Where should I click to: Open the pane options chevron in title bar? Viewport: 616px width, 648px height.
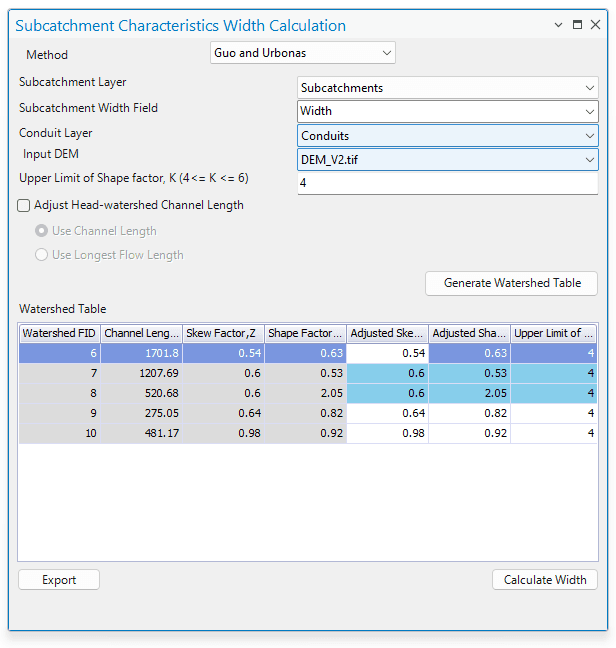pos(558,25)
